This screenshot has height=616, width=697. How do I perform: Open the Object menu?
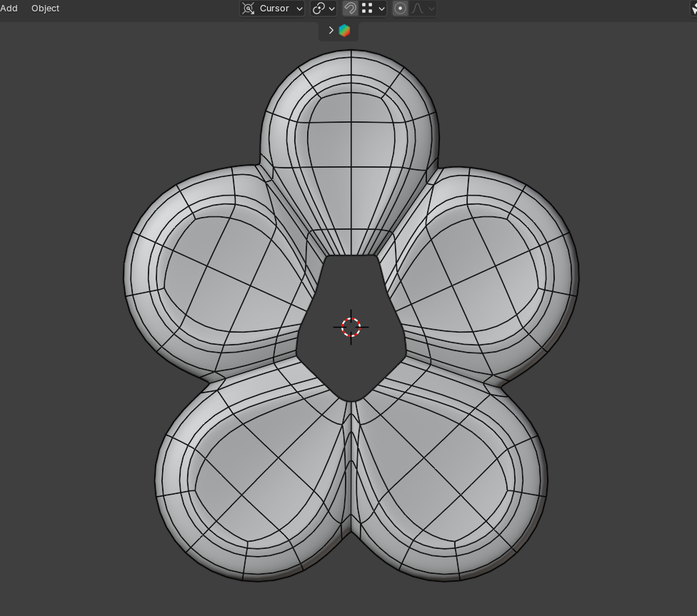pyautogui.click(x=45, y=9)
